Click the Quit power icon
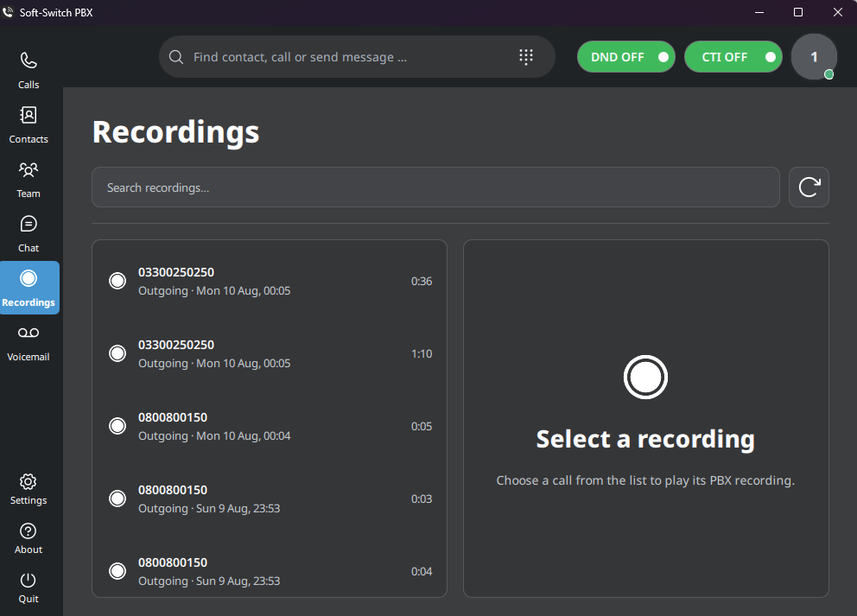The width and height of the screenshot is (857, 616). pyautogui.click(x=28, y=580)
